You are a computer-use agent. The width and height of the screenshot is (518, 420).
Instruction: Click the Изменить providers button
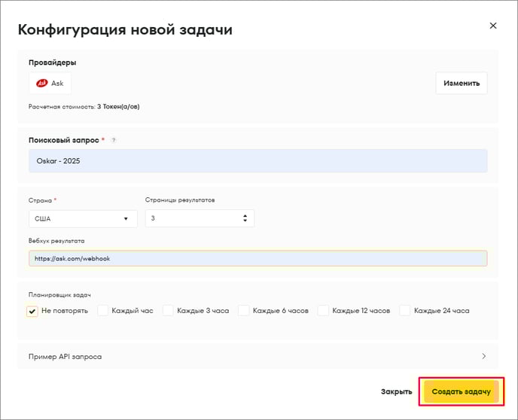462,84
